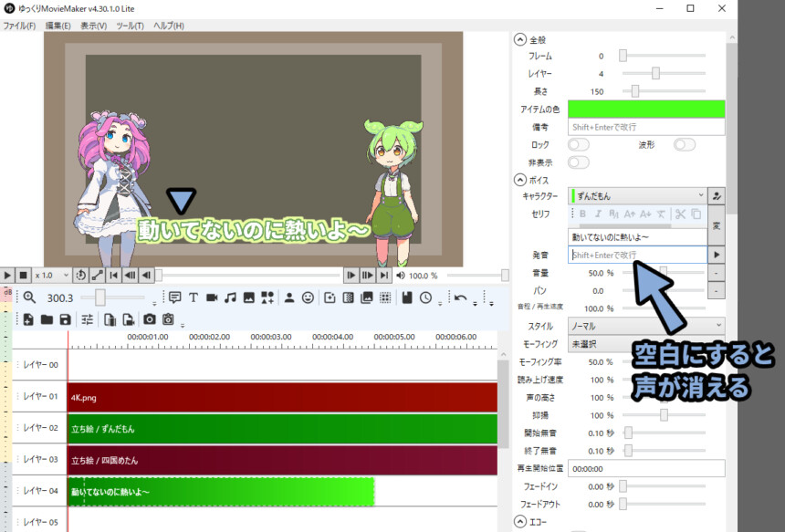Stop playback with the stop button

coord(23,276)
